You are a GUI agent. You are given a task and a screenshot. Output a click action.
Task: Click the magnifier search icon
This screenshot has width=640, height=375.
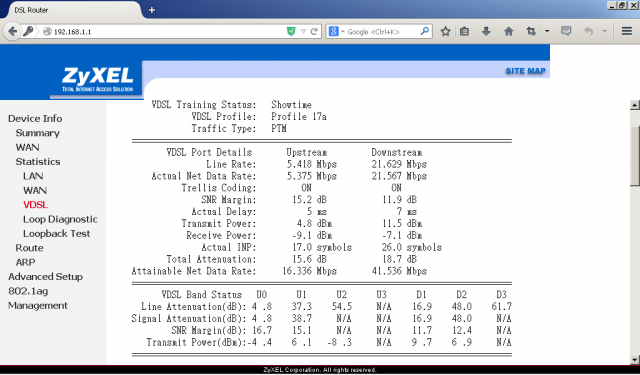coord(424,31)
